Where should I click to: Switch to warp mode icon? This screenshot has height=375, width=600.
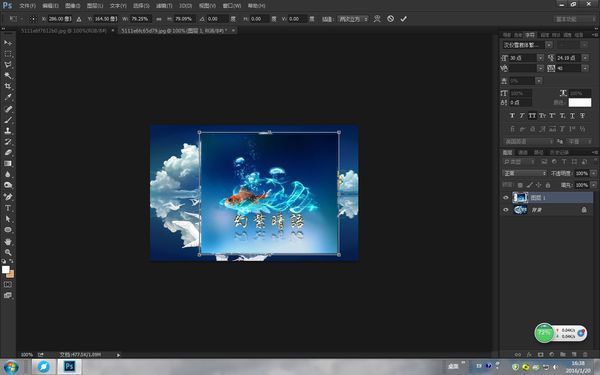coord(377,19)
